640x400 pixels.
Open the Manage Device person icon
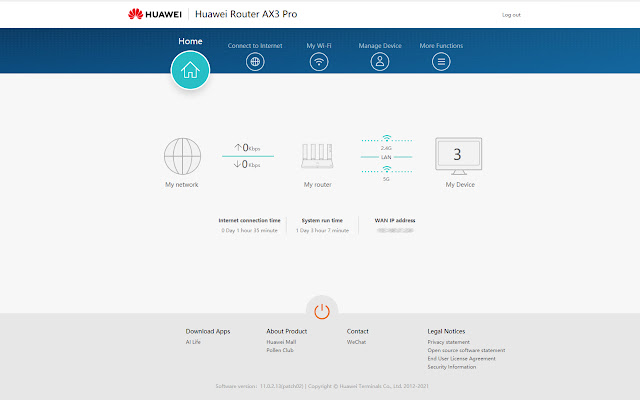click(380, 62)
